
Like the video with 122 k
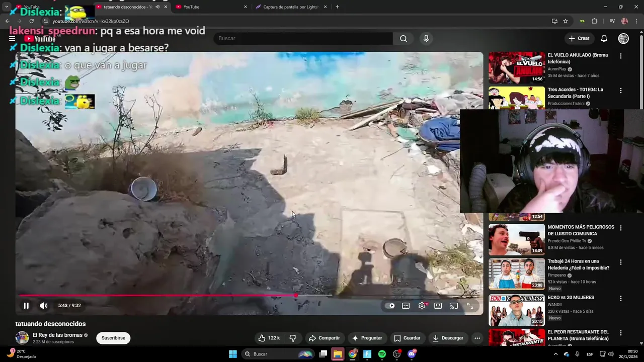point(269,338)
